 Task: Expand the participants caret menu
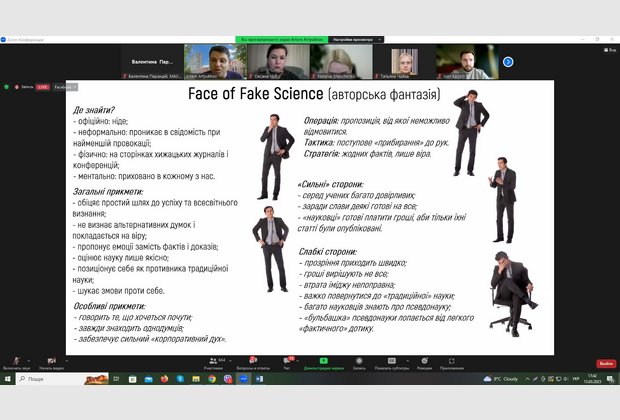tap(231, 361)
